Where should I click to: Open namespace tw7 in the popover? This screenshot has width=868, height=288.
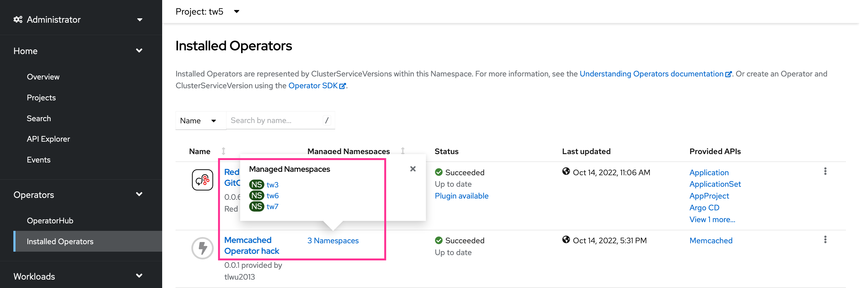(272, 207)
